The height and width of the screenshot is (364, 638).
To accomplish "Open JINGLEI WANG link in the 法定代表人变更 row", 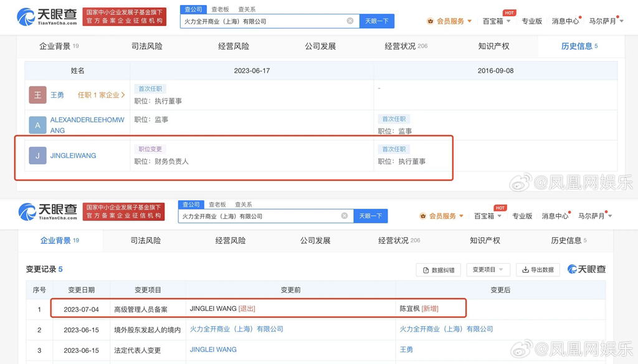I will coord(213,349).
